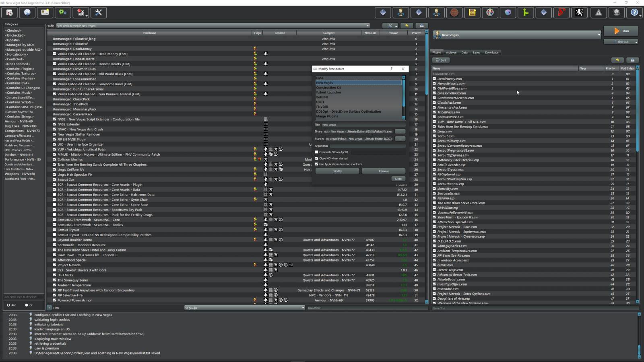This screenshot has height=362, width=644.
Task: Restore plugin list backup arrow icon
Action: coord(617,60)
